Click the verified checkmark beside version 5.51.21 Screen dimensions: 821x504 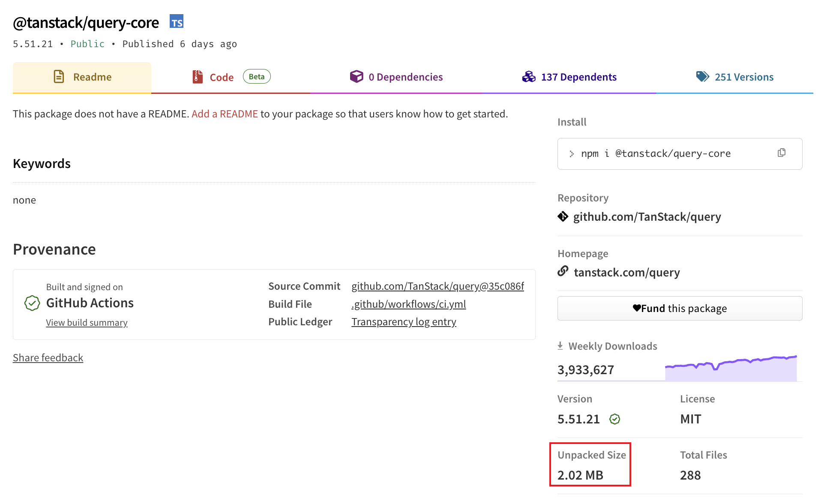614,419
